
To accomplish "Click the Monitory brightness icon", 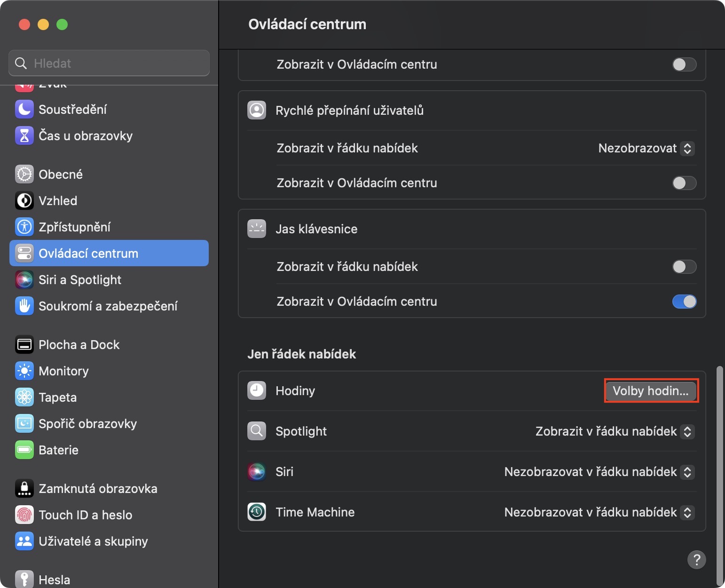I will [24, 371].
